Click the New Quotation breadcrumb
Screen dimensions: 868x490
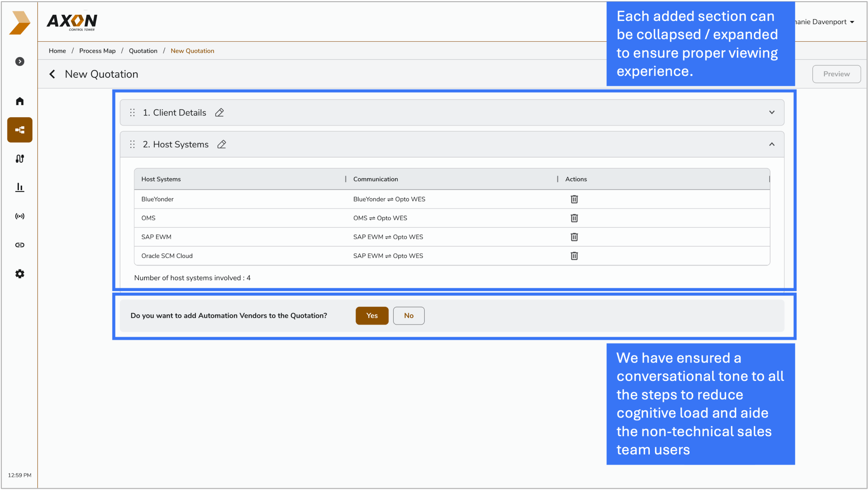click(x=192, y=51)
